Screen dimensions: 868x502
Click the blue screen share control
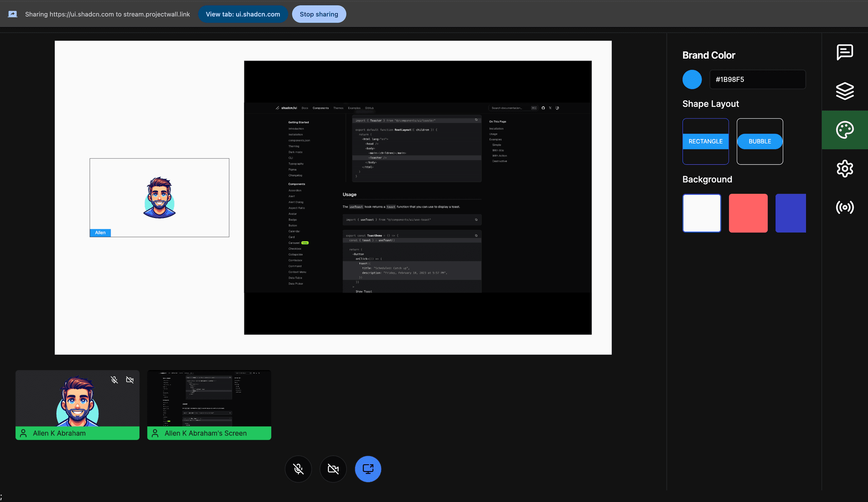click(368, 469)
